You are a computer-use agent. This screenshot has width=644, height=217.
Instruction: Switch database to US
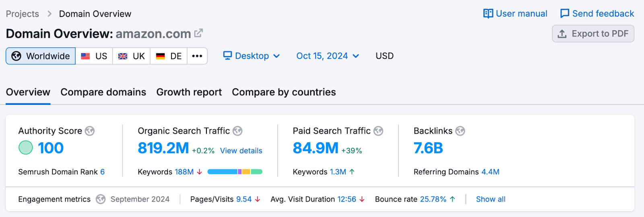click(94, 56)
